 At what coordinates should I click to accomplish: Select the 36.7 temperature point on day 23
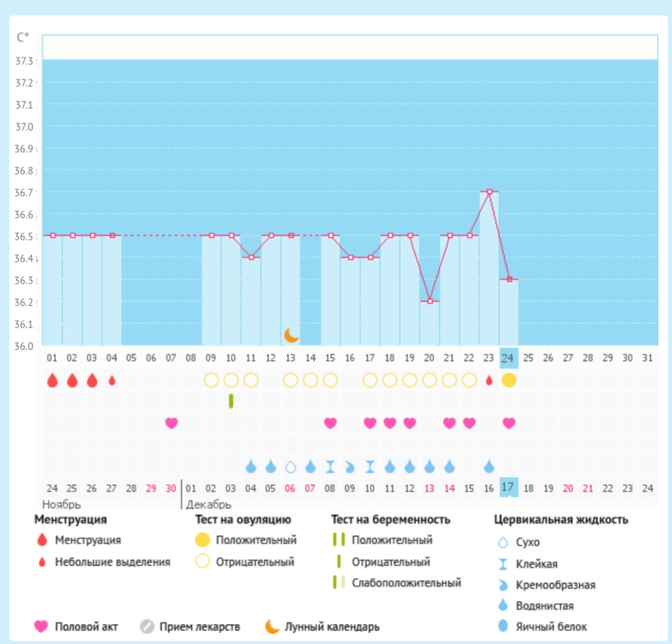pyautogui.click(x=489, y=191)
